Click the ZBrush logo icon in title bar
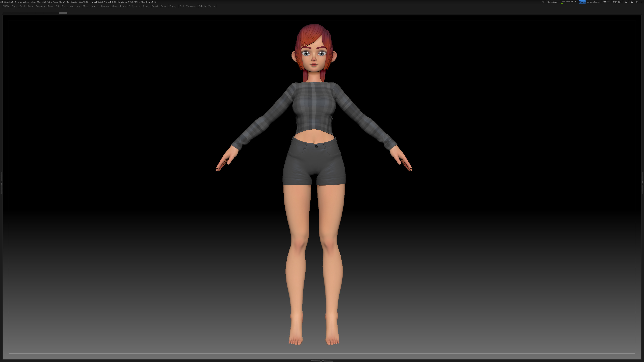The width and height of the screenshot is (644, 362). pyautogui.click(x=2, y=2)
